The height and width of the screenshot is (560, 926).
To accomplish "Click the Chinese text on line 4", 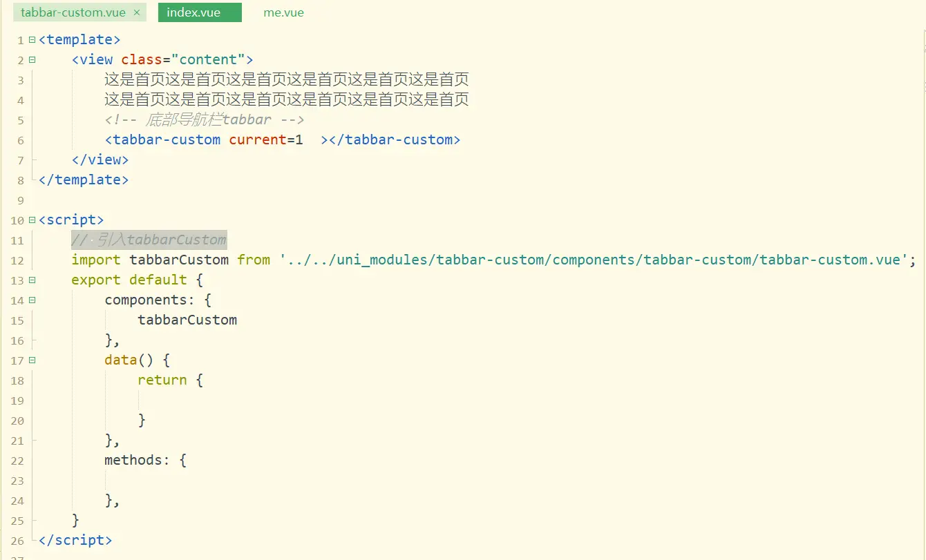I will (x=287, y=99).
